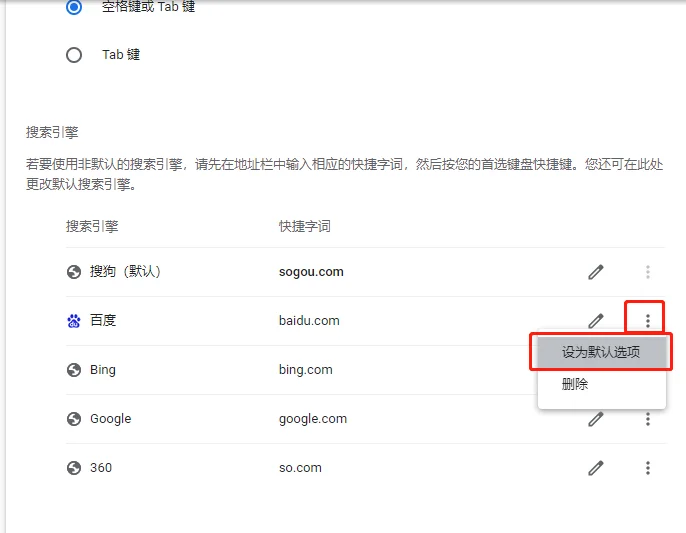Click the globe icon next to Google
This screenshot has width=686, height=533.
[74, 419]
